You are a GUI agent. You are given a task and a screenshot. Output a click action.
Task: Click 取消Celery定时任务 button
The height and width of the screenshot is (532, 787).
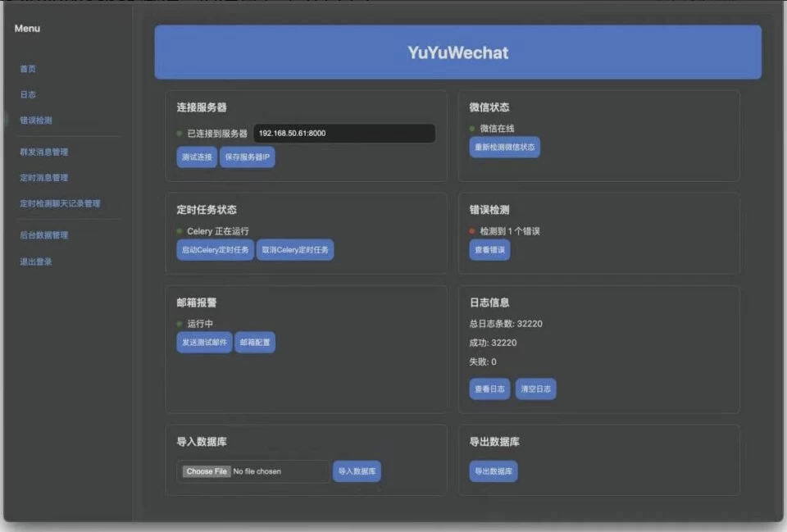[295, 250]
